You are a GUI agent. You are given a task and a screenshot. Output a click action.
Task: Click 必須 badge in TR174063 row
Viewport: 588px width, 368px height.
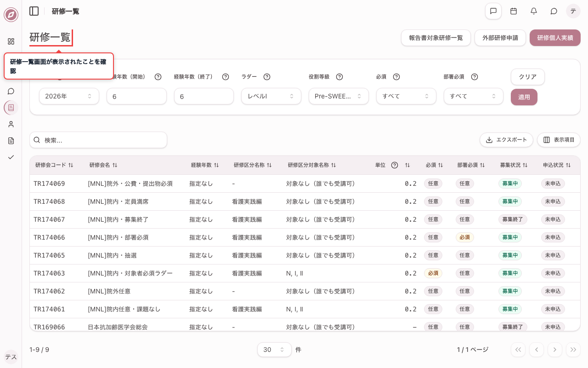point(433,273)
